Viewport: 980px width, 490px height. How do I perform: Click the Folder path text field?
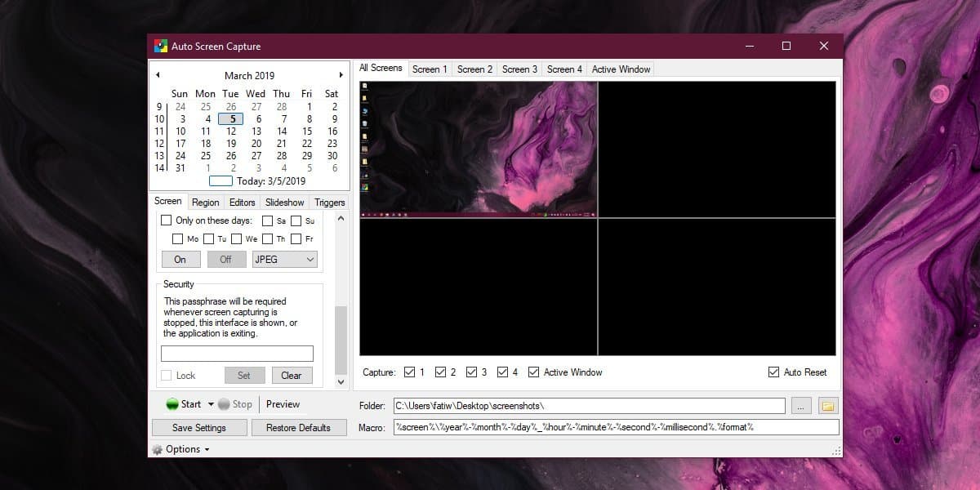click(589, 406)
